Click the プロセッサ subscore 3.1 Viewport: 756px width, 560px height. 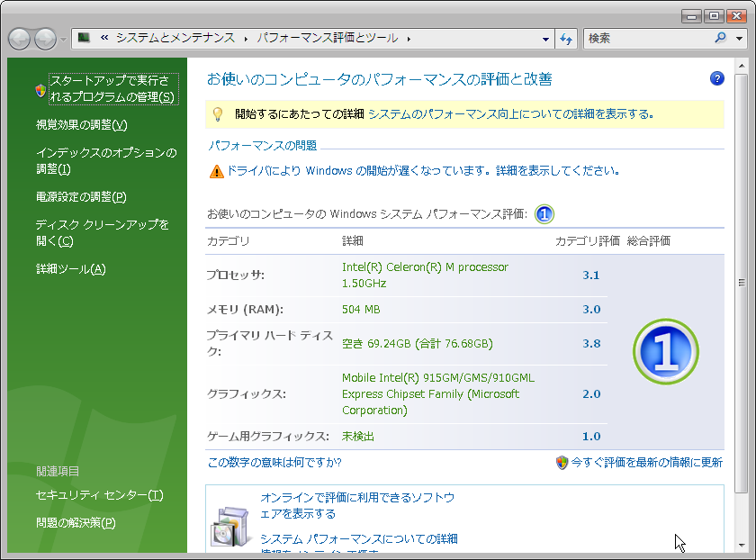(591, 275)
